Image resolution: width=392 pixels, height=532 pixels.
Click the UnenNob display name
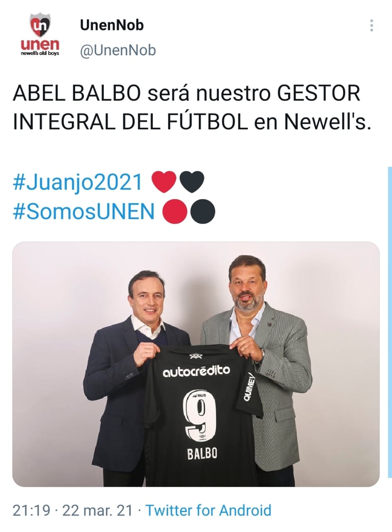(x=112, y=25)
